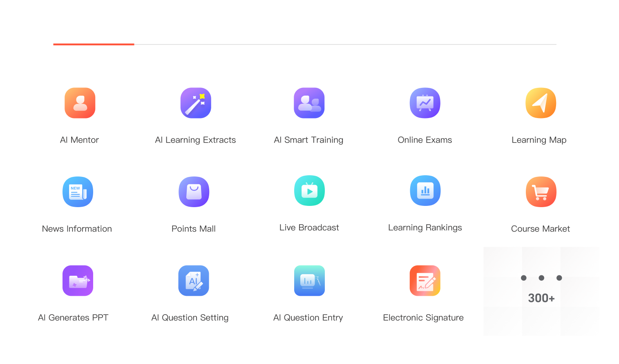The width and height of the screenshot is (619, 364).
Task: Select the AI Learning Extracts wand icon
Action: click(196, 103)
